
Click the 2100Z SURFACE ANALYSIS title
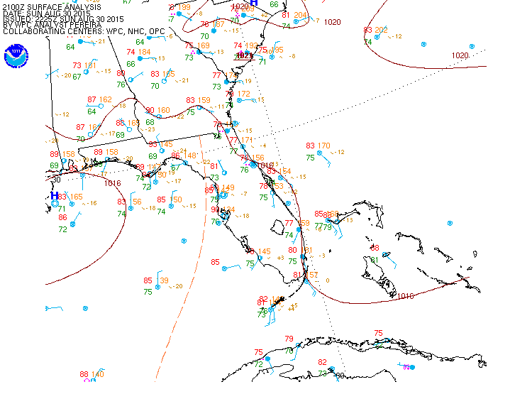52,7
